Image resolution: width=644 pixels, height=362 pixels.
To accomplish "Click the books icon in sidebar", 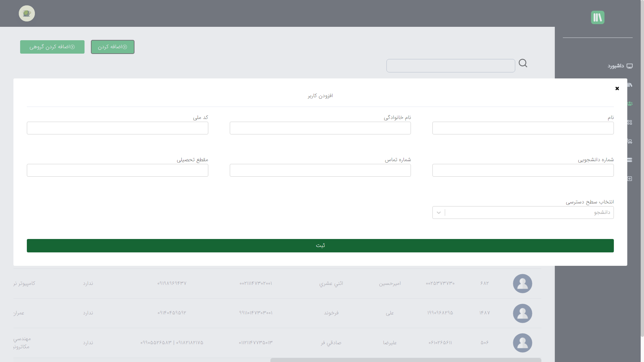I will [x=630, y=85].
